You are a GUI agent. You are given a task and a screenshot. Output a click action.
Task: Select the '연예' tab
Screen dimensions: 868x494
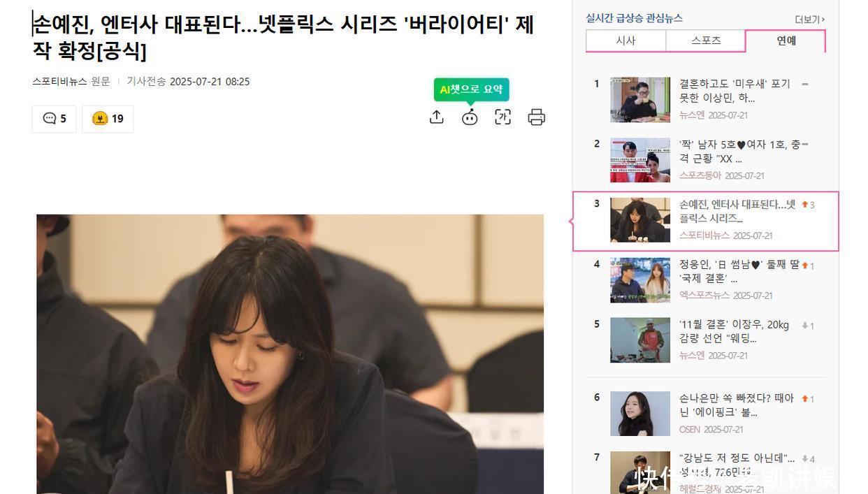point(786,41)
